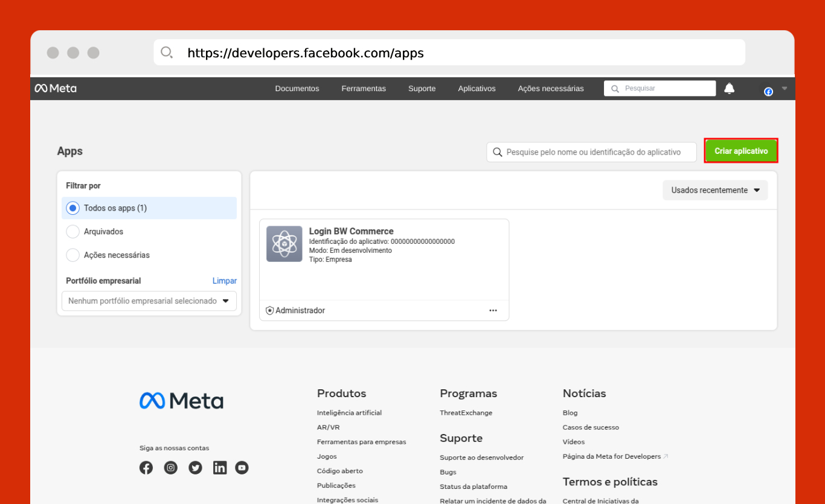825x504 pixels.
Task: Open Aplicativos in the top navigation
Action: pos(477,89)
